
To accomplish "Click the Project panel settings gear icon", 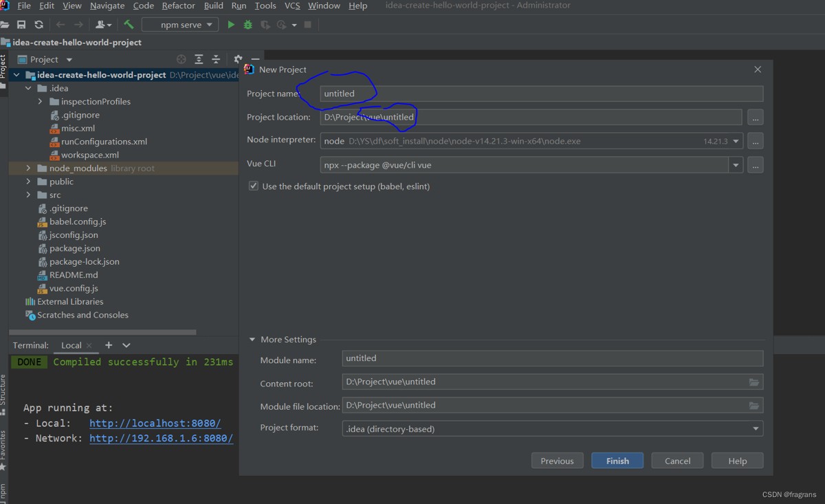I will [238, 60].
